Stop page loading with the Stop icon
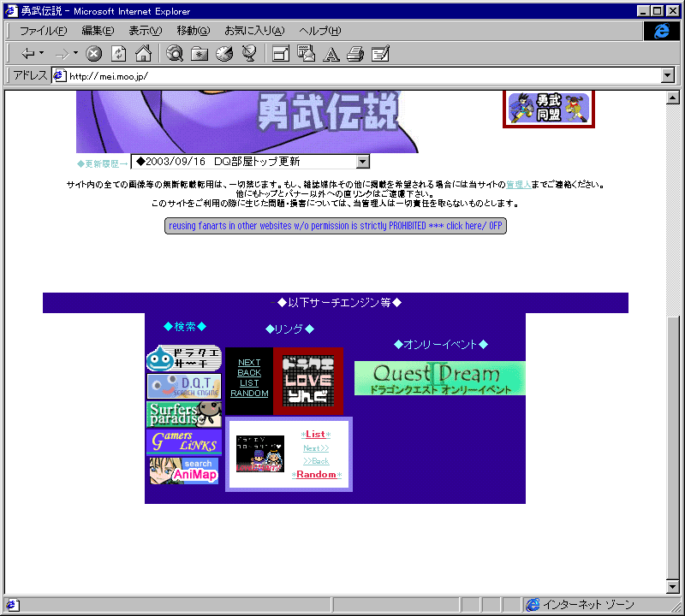 pyautogui.click(x=93, y=54)
